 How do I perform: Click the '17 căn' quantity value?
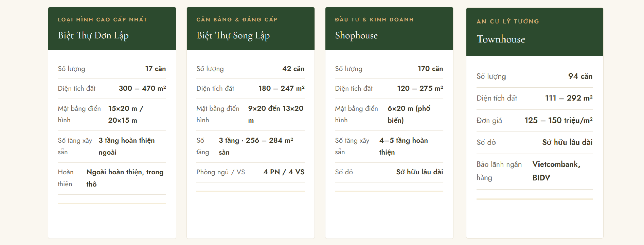point(156,69)
